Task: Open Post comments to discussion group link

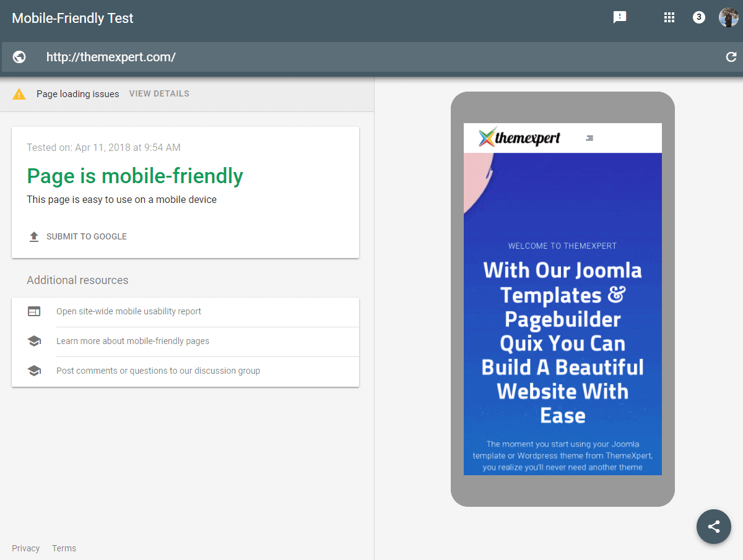Action: pyautogui.click(x=158, y=371)
